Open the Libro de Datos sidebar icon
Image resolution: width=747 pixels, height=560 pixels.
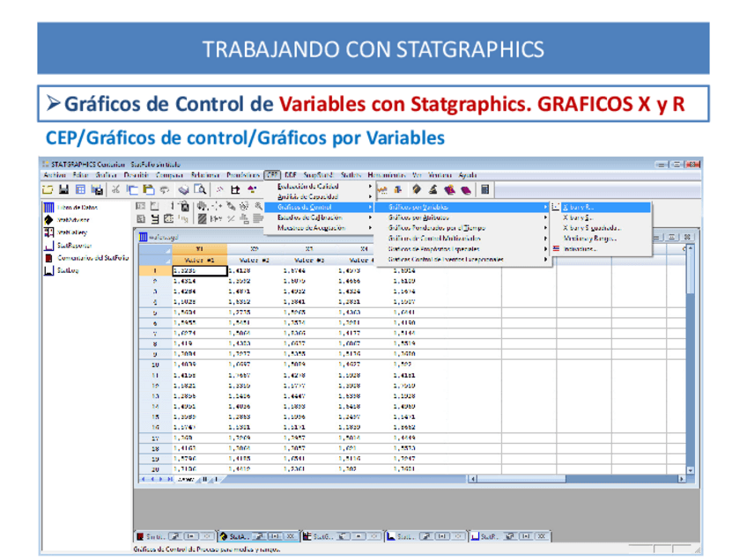50,208
